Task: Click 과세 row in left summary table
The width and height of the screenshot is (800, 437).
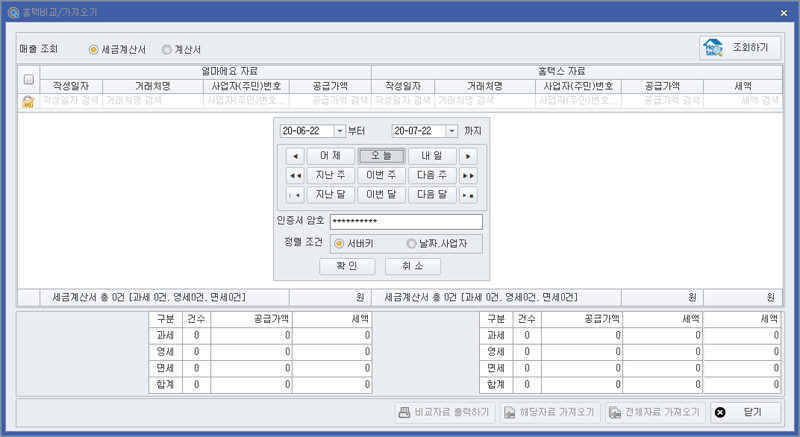Action: pyautogui.click(x=261, y=335)
